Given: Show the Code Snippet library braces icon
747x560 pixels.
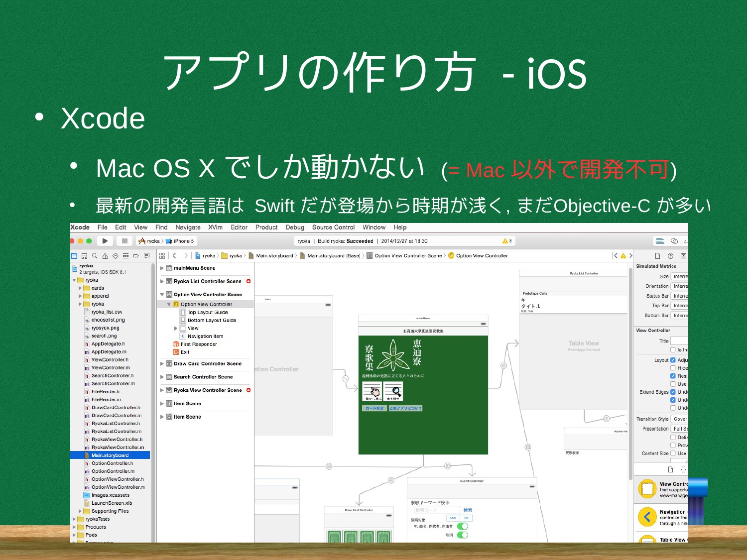Looking at the screenshot, I should pyautogui.click(x=683, y=469).
